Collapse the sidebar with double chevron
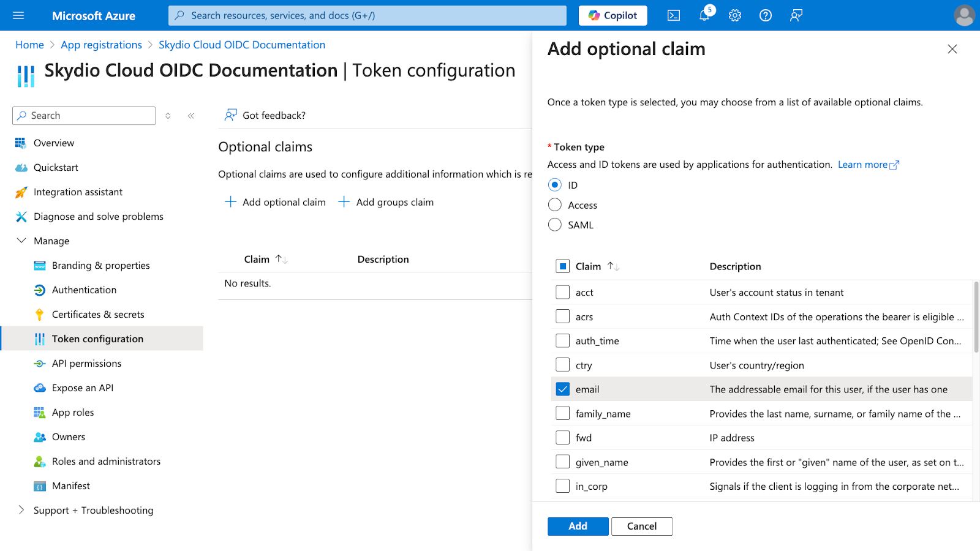This screenshot has width=980, height=551. 191,116
